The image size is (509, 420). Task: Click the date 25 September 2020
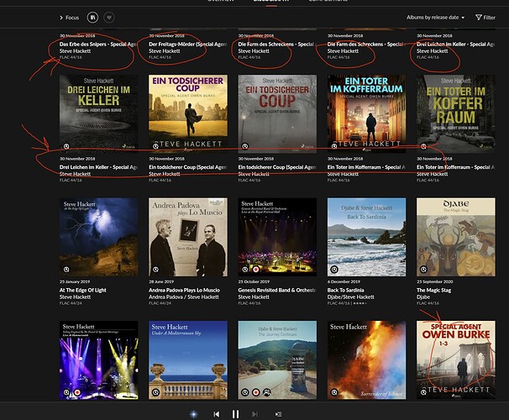click(434, 281)
